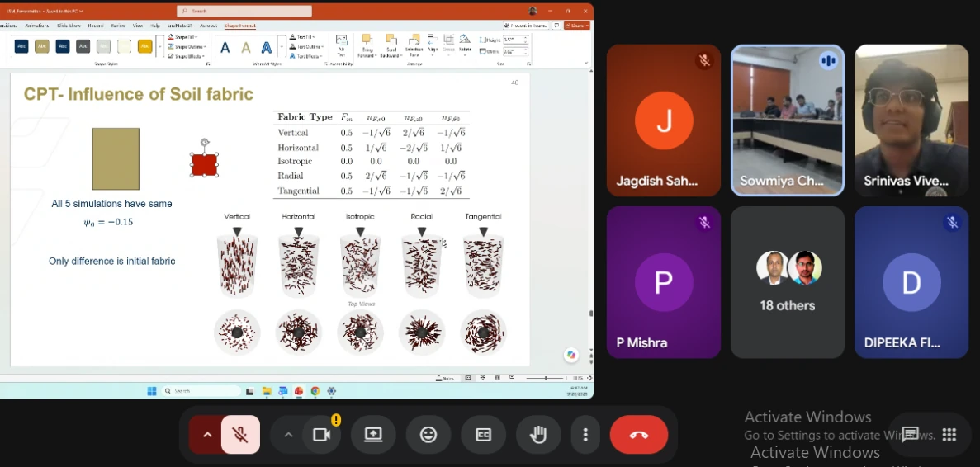Open the Text Effects dropdown

[x=306, y=56]
